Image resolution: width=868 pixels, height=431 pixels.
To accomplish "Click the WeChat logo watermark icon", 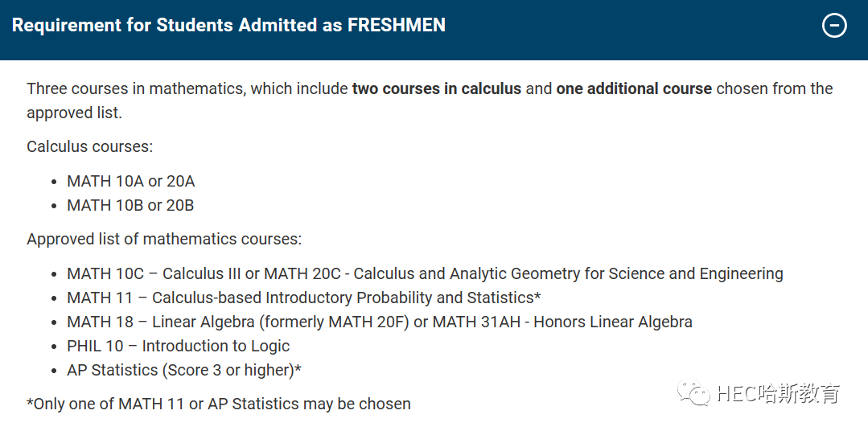I will pos(693,392).
